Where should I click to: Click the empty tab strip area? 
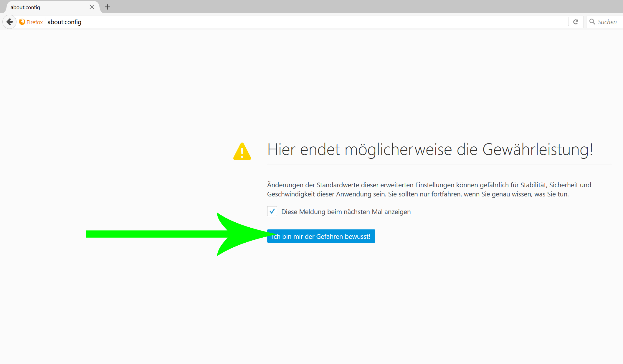pos(353,6)
